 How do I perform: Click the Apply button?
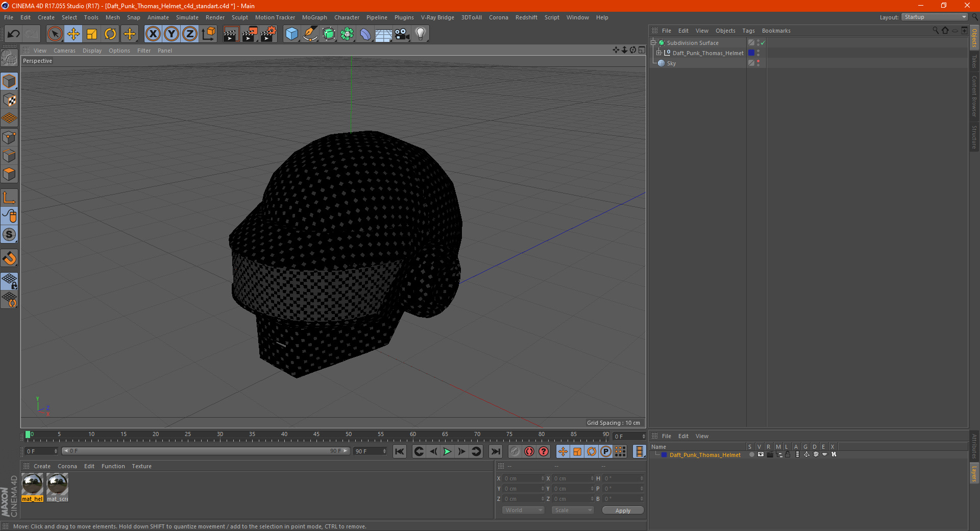tap(623, 511)
